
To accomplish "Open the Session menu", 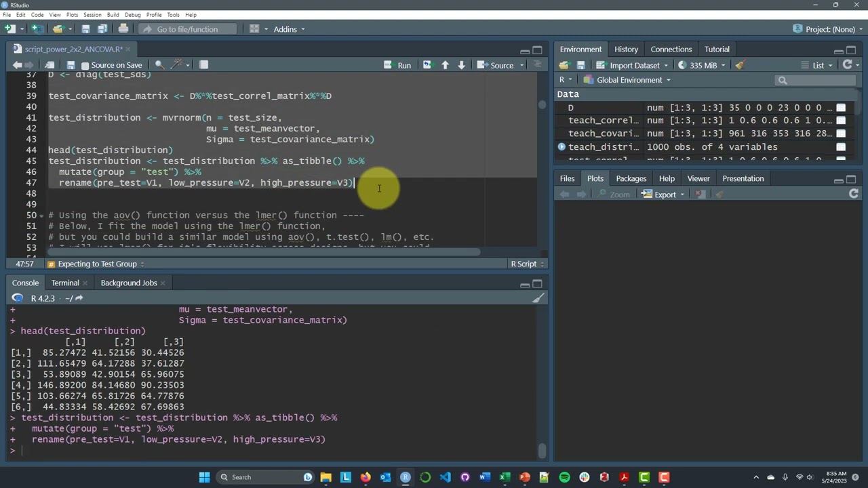I will click(x=92, y=15).
